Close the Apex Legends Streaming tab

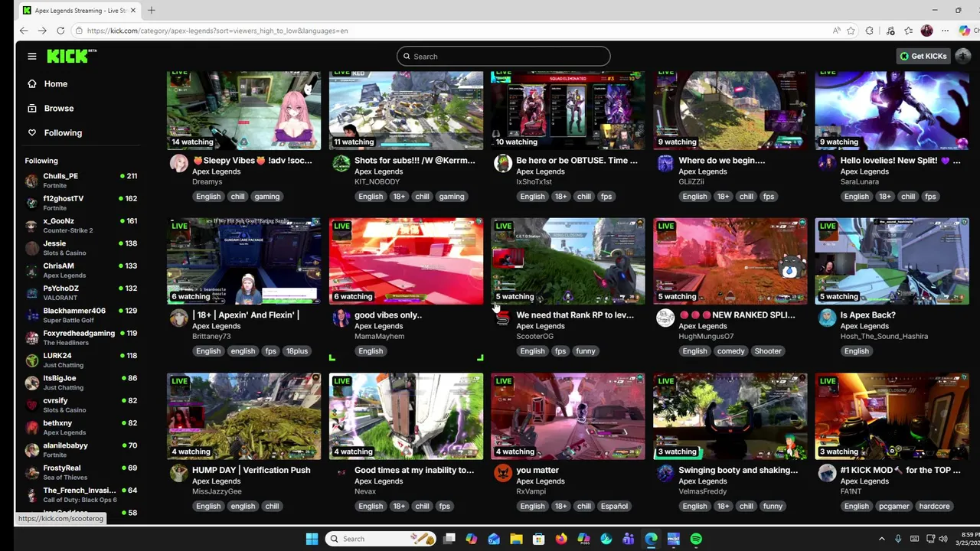(x=134, y=10)
